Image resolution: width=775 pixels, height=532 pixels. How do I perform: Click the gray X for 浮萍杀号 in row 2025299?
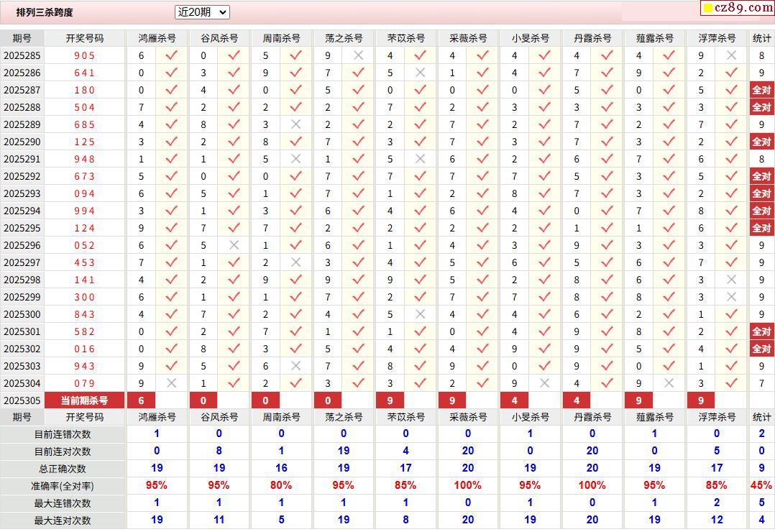(732, 297)
